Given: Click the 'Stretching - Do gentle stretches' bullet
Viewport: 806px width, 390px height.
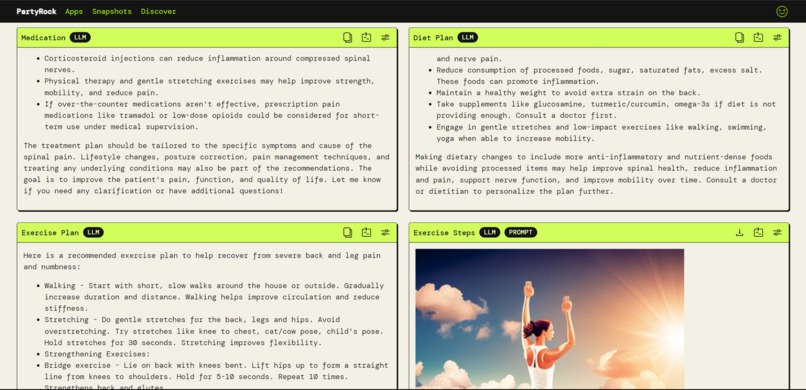Looking at the screenshot, I should coord(214,331).
